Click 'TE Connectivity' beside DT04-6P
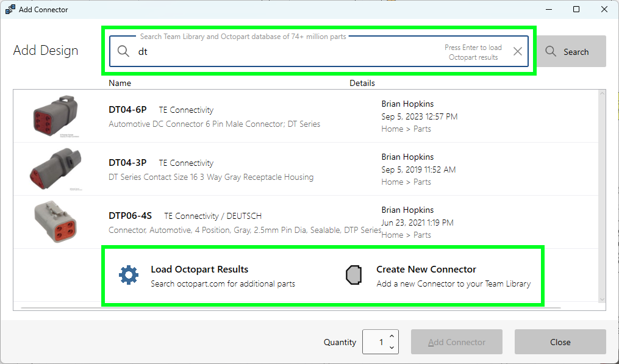 [186, 110]
